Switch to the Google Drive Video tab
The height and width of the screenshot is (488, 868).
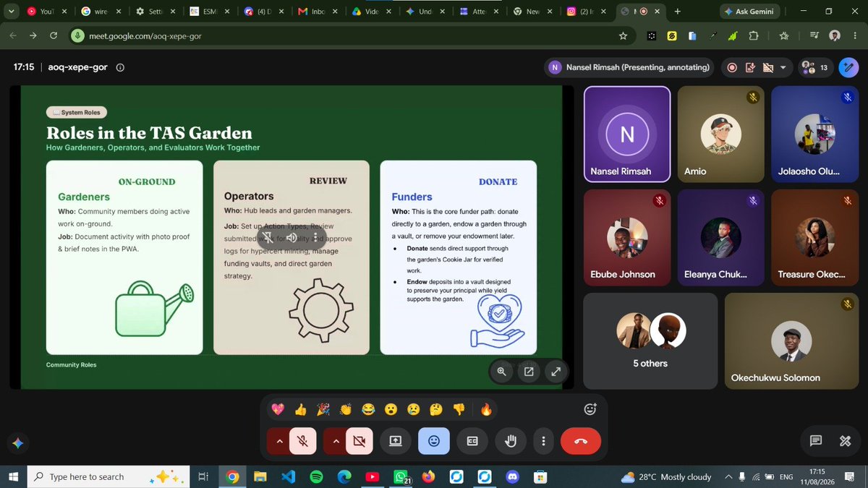point(373,12)
